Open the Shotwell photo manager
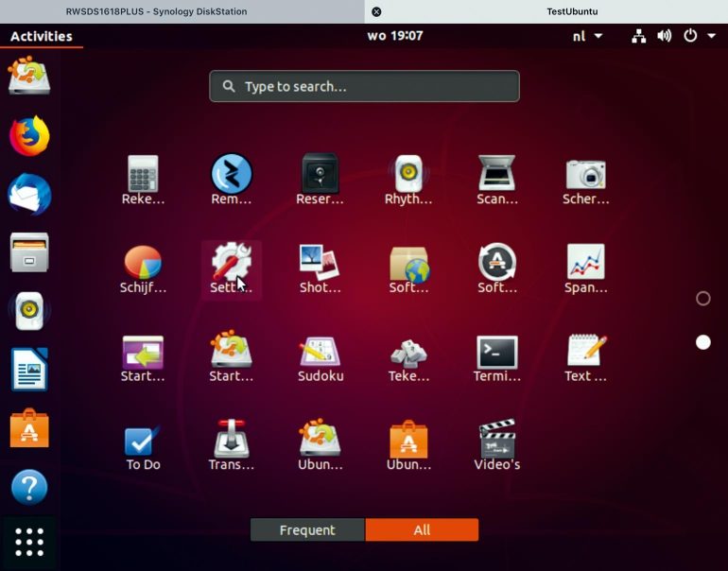The width and height of the screenshot is (728, 571). 320,268
